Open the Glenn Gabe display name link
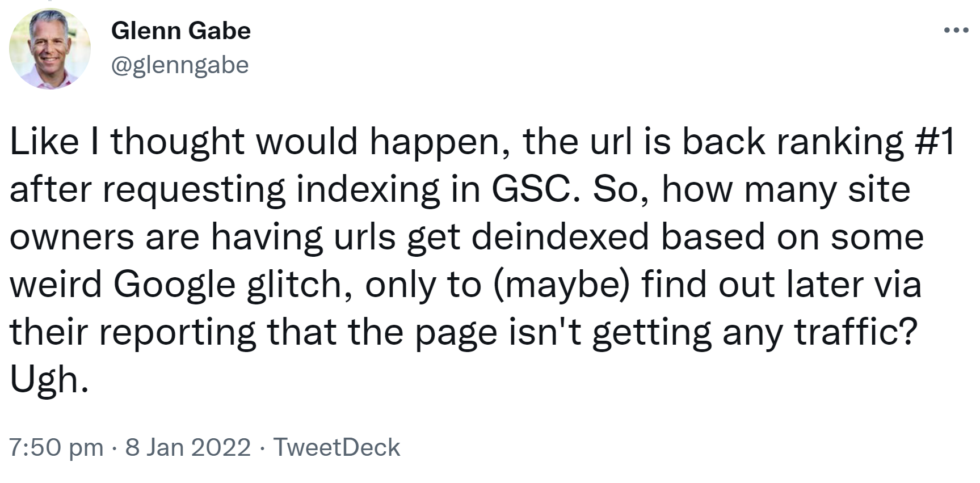 point(181,31)
